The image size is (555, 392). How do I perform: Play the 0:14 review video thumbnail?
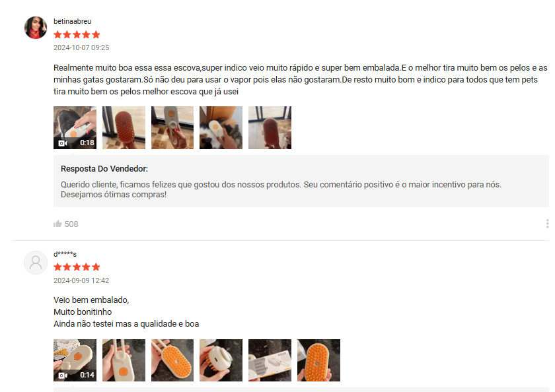pyautogui.click(x=75, y=360)
